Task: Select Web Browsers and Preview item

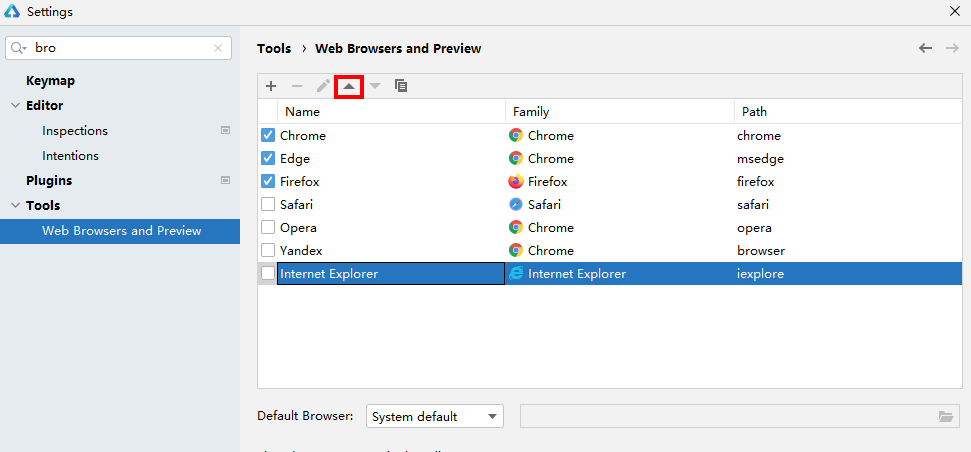Action: (120, 231)
